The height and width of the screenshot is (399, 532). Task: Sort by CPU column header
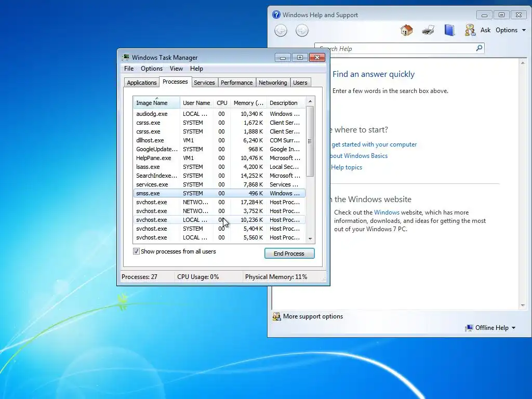[x=222, y=103]
